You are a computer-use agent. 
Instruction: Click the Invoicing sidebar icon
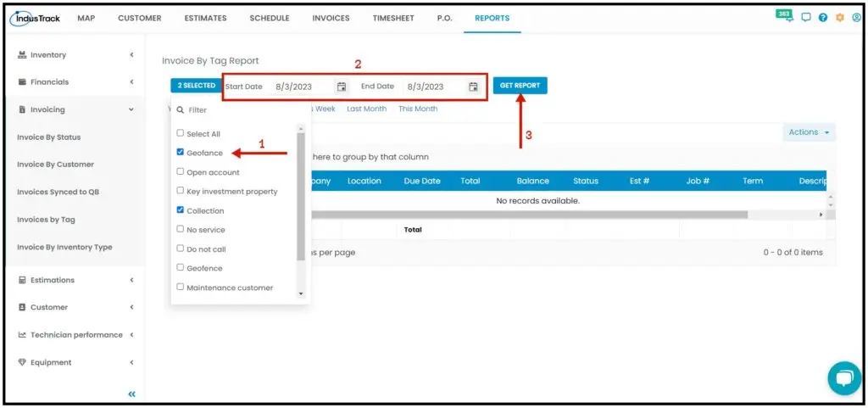(22, 109)
